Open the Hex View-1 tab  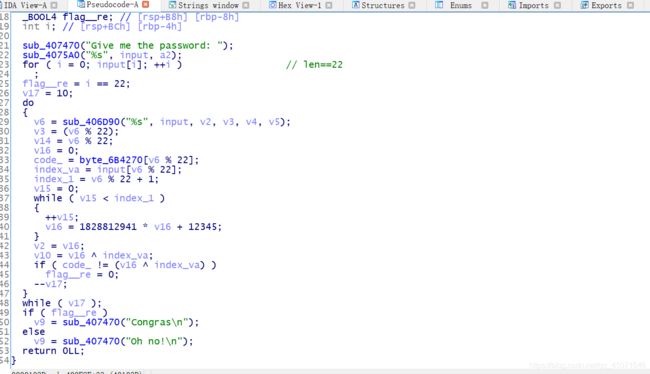tap(300, 5)
